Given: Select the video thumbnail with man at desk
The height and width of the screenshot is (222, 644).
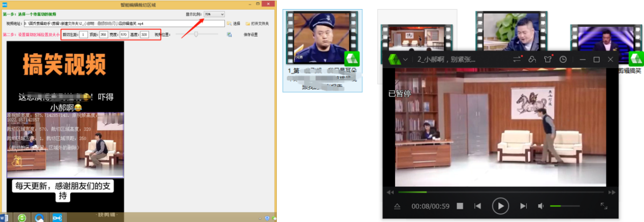Looking at the screenshot, I should tap(511, 31).
